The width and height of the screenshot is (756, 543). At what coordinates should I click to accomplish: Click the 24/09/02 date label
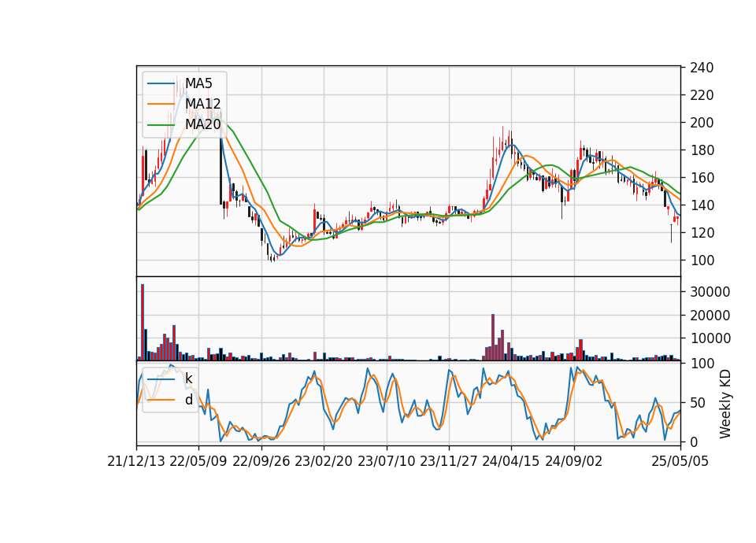574,461
